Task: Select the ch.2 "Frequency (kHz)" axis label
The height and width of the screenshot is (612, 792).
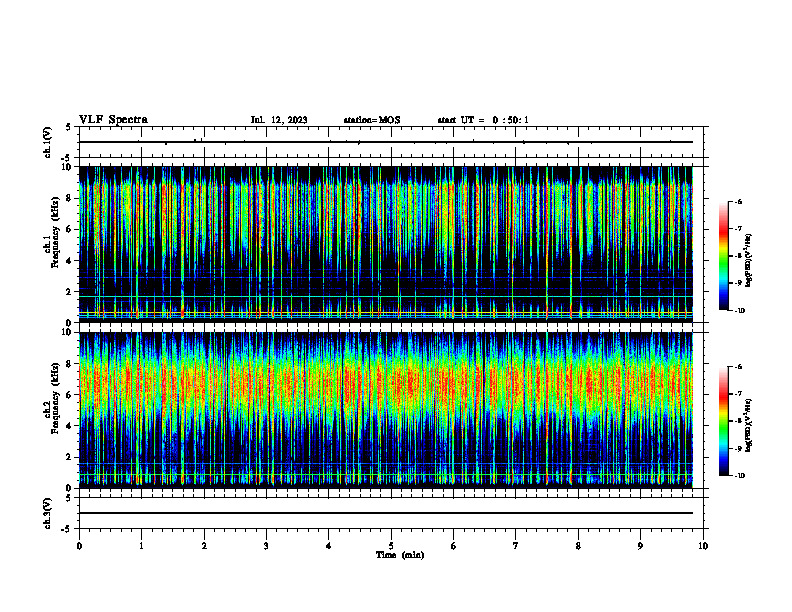Action: pyautogui.click(x=56, y=398)
